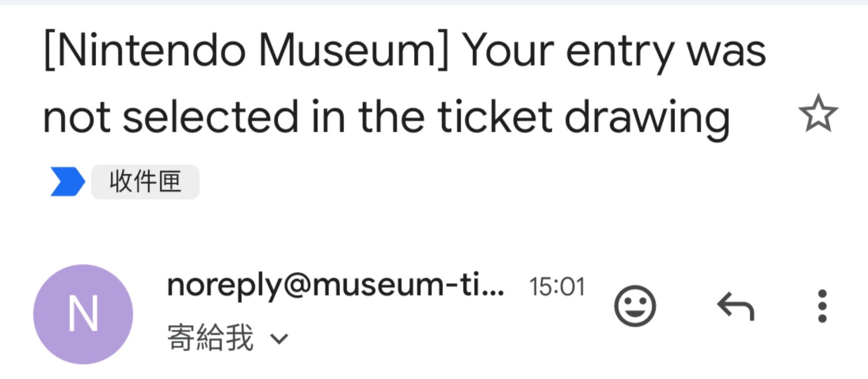
Task: Add an emoji reaction to the email
Action: [635, 306]
